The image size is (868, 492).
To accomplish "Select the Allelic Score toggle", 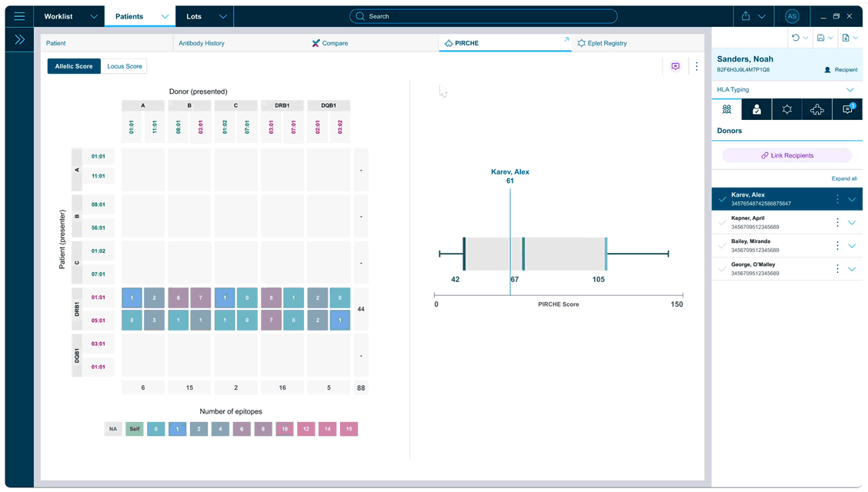I will 73,66.
